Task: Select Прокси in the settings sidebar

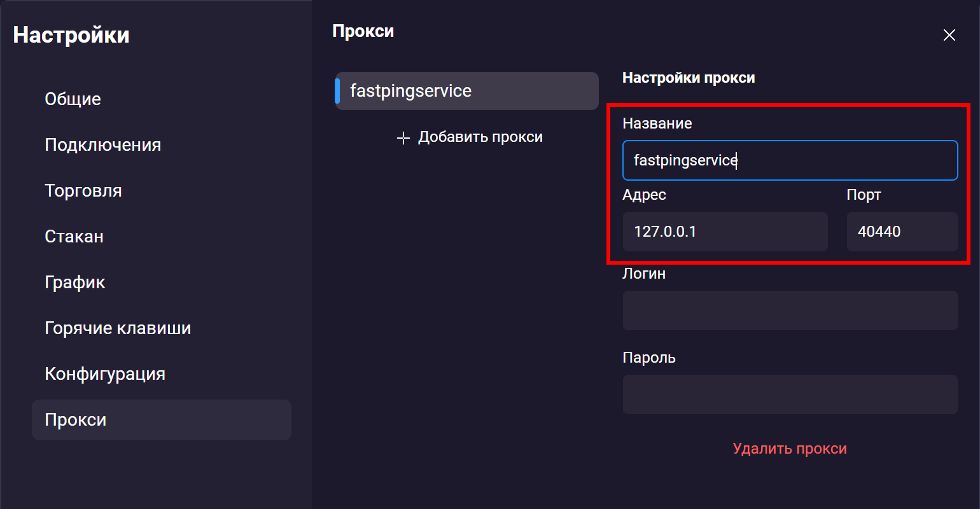Action: click(75, 420)
